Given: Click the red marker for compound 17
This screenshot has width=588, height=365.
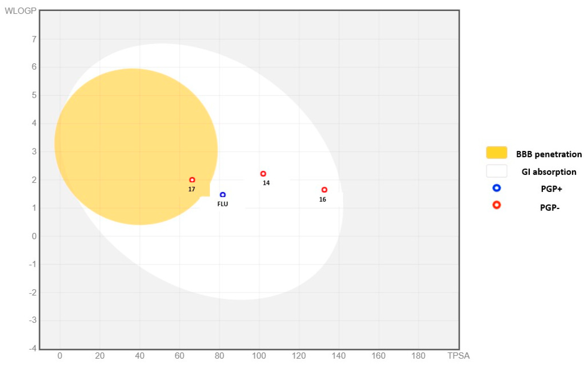Looking at the screenshot, I should pyautogui.click(x=192, y=180).
